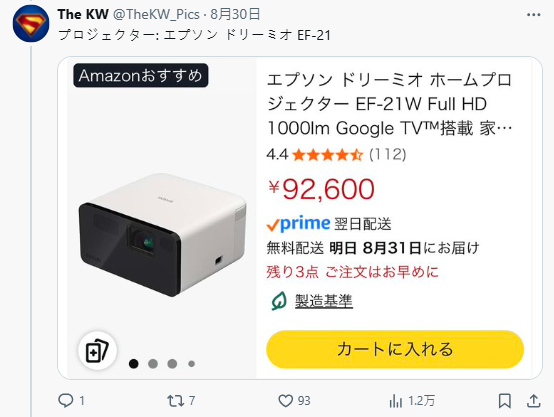Click the カートに入れる yellow button
Screen dimensions: 554x417
[x=395, y=349]
